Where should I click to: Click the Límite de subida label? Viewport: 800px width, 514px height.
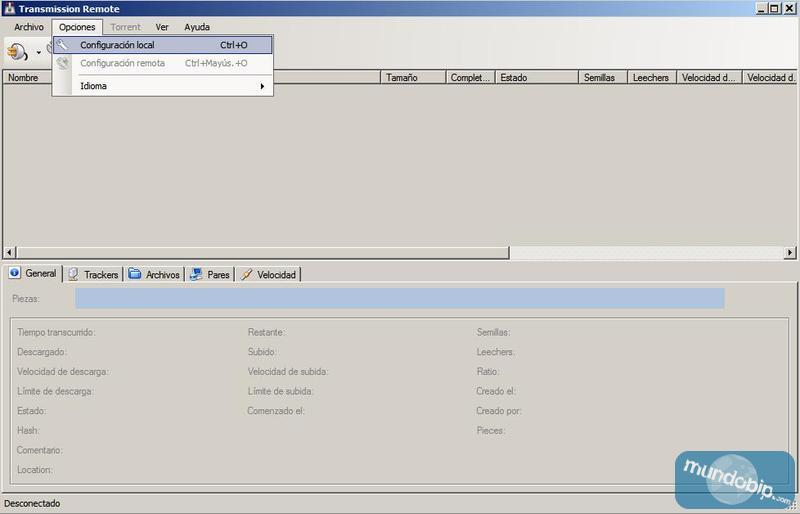pyautogui.click(x=281, y=391)
